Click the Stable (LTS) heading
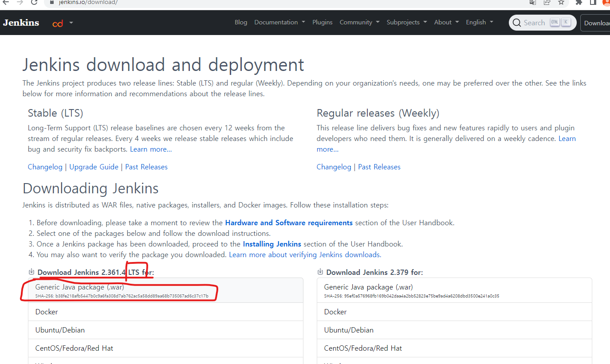Image resolution: width=610 pixels, height=364 pixels. point(55,113)
